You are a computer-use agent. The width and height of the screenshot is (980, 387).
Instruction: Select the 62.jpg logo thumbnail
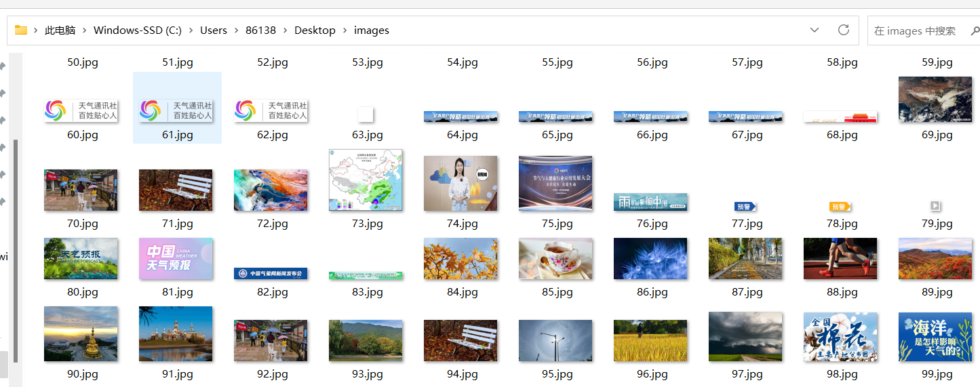[x=271, y=111]
